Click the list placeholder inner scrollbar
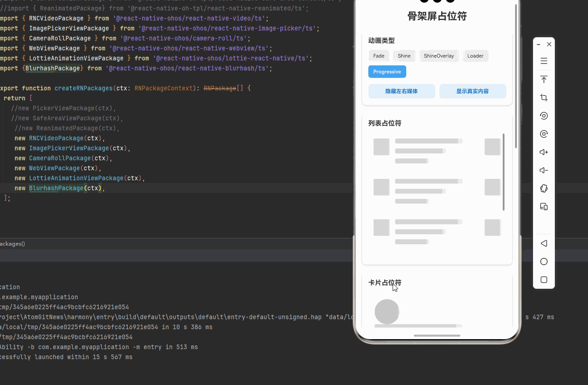This screenshot has width=588, height=385. (x=503, y=172)
